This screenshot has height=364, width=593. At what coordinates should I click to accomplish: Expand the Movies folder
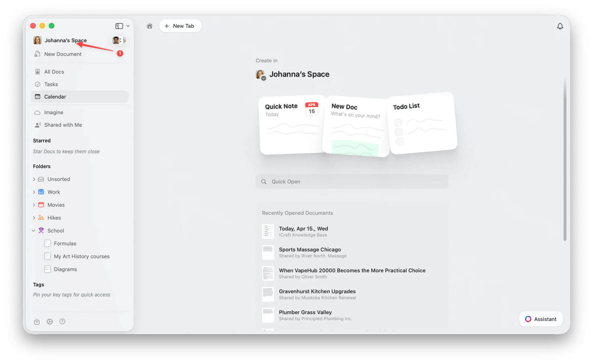[34, 205]
